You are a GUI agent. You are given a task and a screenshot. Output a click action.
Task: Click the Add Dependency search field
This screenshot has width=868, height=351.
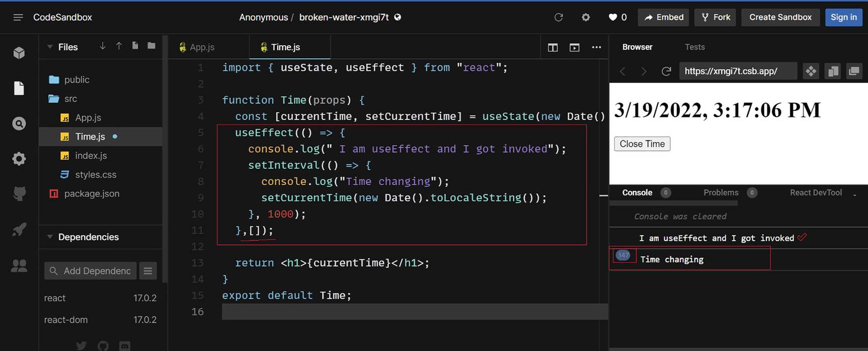97,271
